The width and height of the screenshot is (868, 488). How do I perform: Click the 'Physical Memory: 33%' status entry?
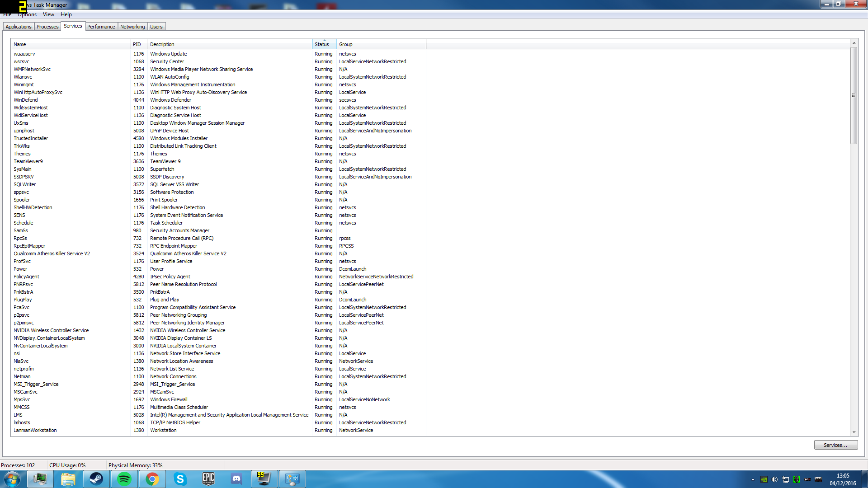pos(136,465)
